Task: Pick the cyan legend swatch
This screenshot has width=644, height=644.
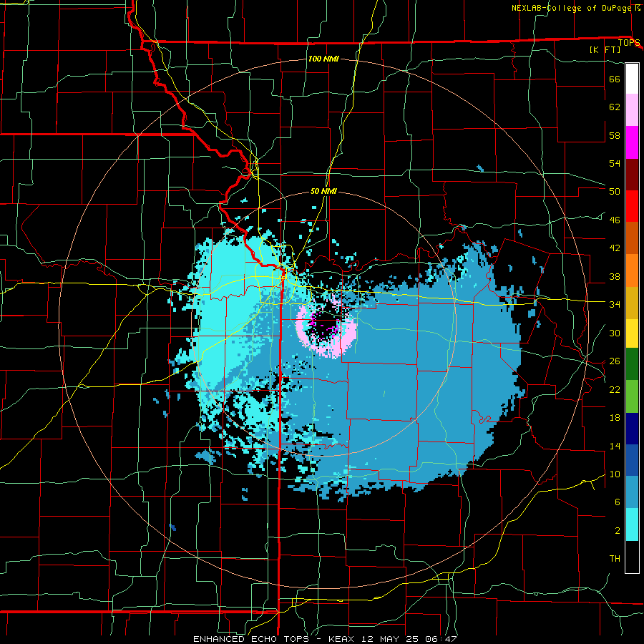Action: (632, 525)
